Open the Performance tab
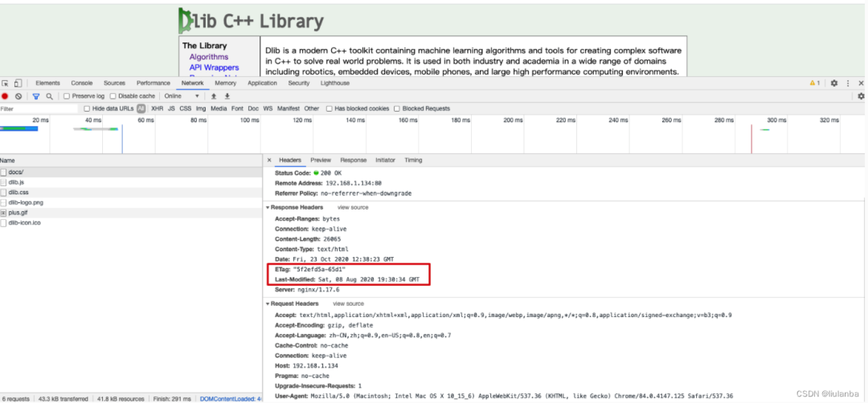 pyautogui.click(x=154, y=83)
